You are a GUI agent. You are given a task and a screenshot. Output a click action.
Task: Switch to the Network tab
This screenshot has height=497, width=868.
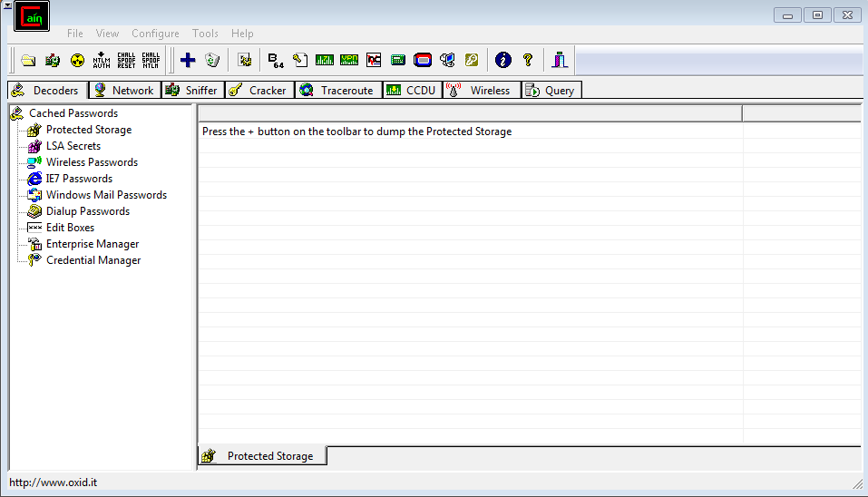[x=125, y=90]
